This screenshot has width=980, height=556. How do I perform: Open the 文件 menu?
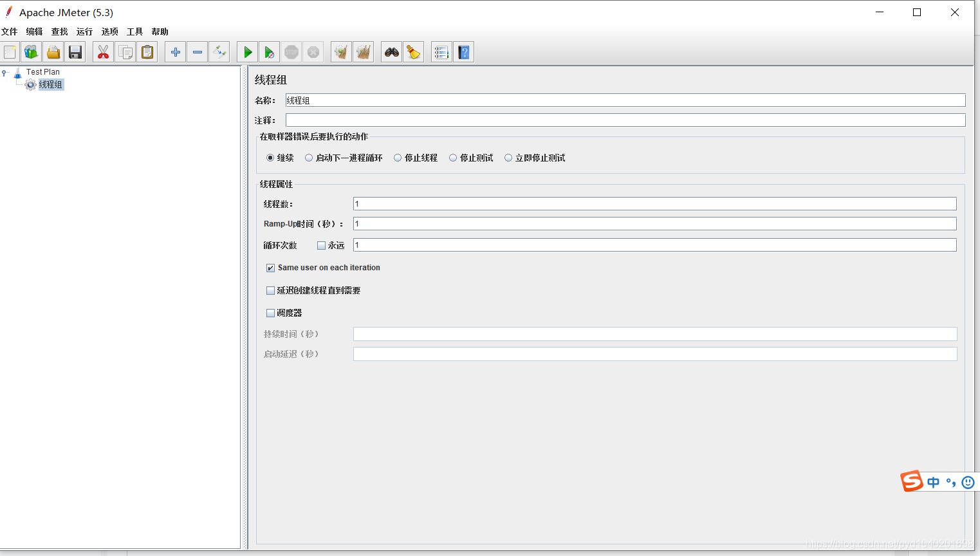tap(10, 32)
